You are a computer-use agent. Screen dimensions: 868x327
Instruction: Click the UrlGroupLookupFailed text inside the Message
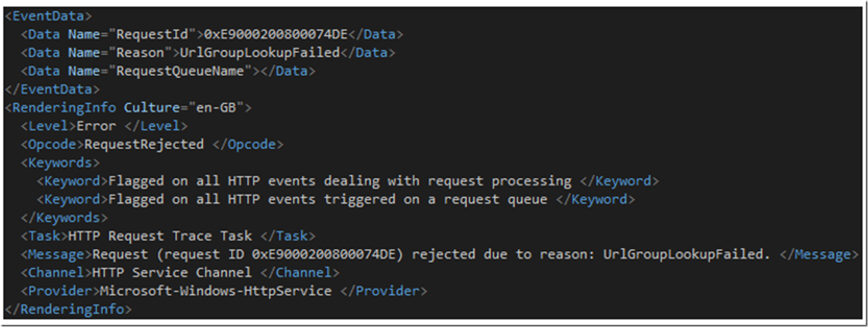pos(683,254)
